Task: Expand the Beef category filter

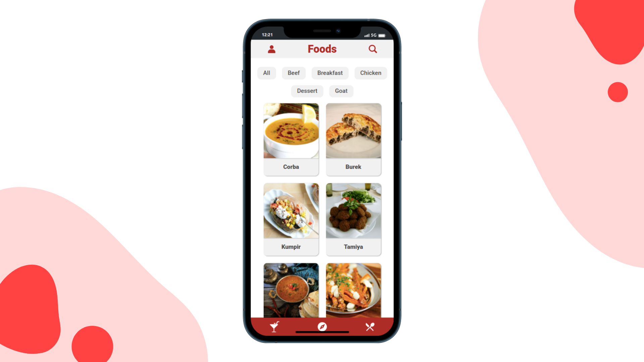Action: tap(293, 72)
